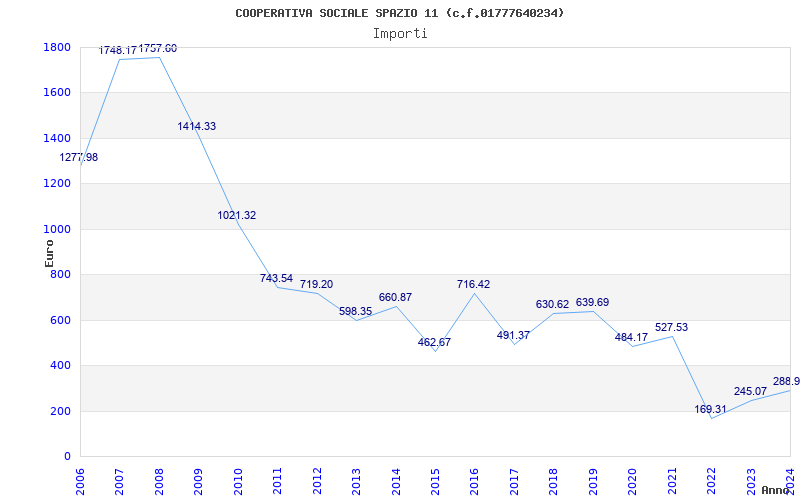Click the chart title COOPERATIVA SOCIALE SPAZIO 11
Image resolution: width=800 pixels, height=500 pixels.
400,13
